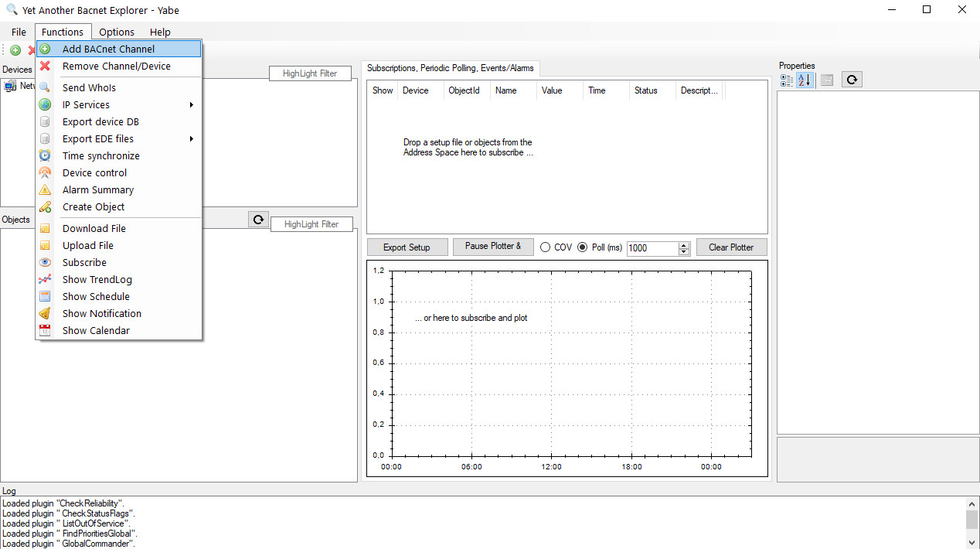This screenshot has width=980, height=549.
Task: Switch Properties to categorized view
Action: coord(787,80)
